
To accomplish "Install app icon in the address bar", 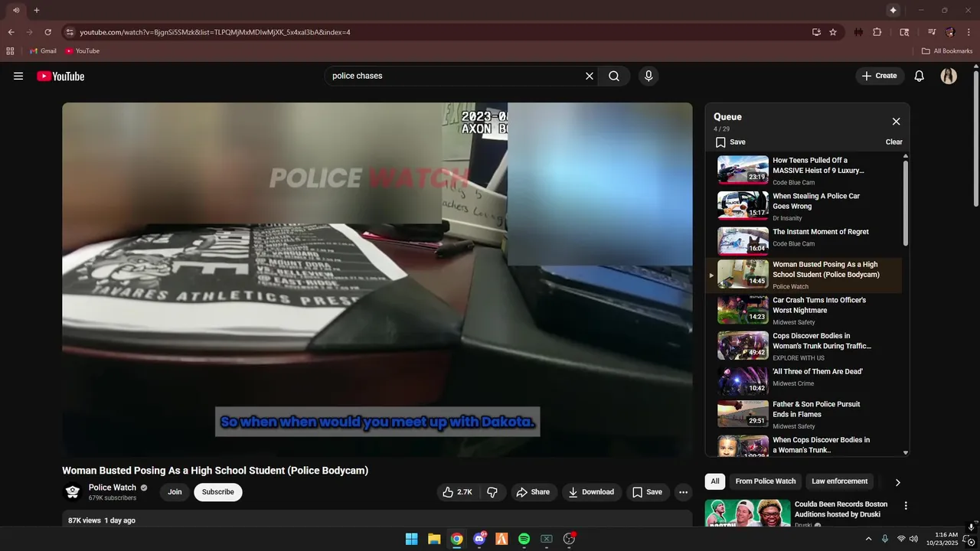I will click(816, 32).
